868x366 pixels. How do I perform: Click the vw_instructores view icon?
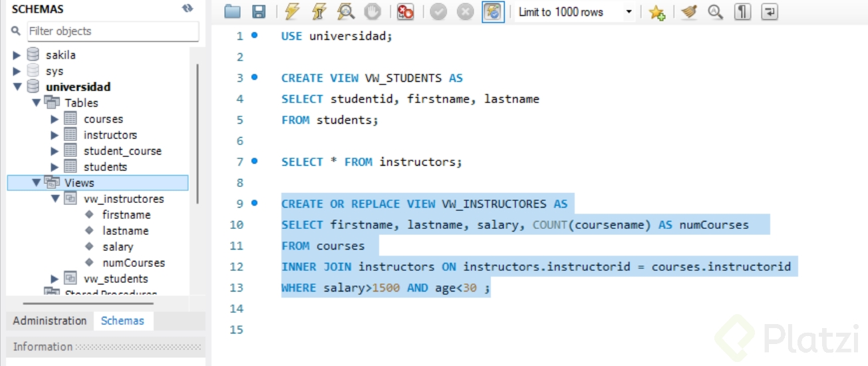pos(70,199)
